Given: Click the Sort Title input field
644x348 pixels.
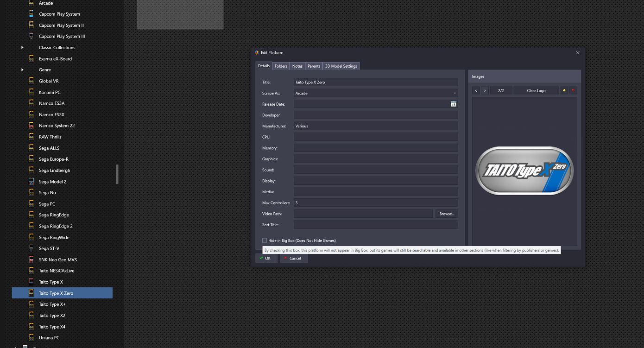Looking at the screenshot, I should pyautogui.click(x=376, y=225).
